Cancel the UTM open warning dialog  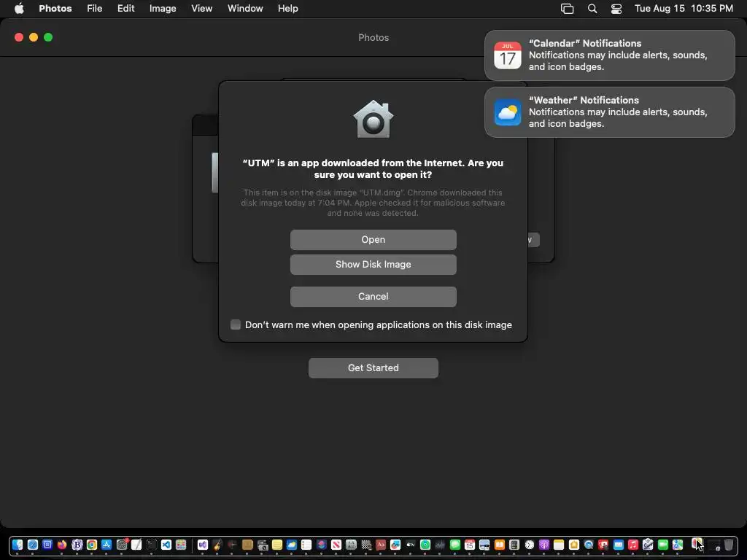[373, 296]
